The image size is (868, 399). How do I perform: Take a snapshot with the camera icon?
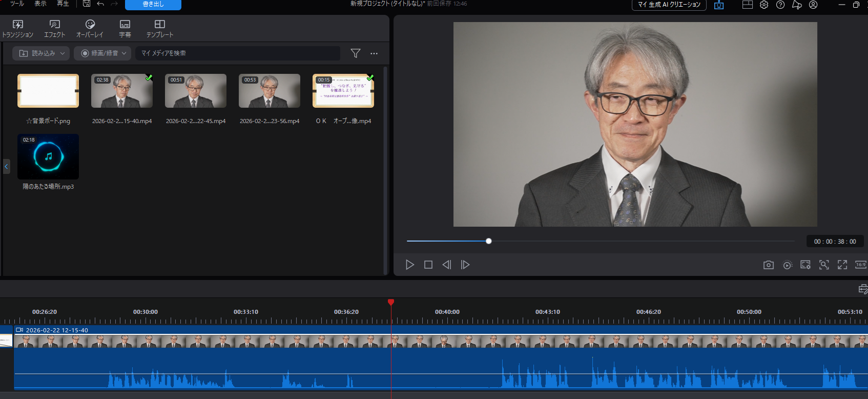click(768, 265)
